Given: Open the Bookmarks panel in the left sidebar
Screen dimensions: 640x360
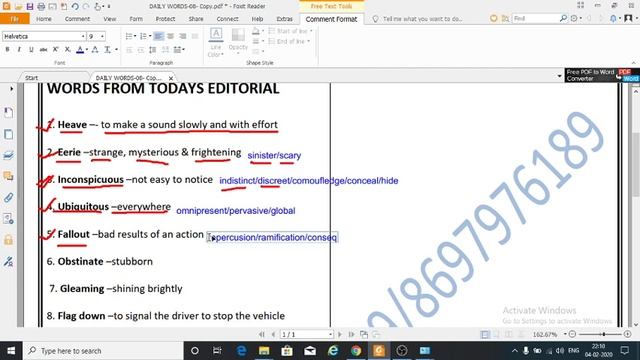Looking at the screenshot, I should [9, 113].
